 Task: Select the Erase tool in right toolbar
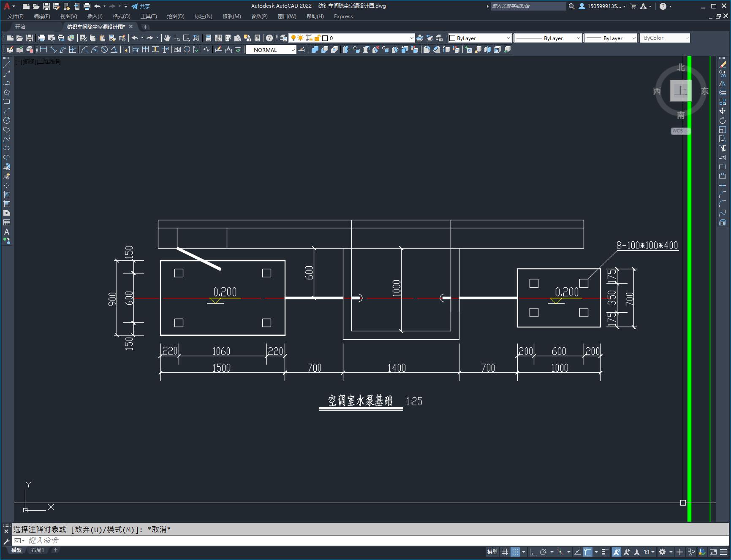tap(723, 65)
